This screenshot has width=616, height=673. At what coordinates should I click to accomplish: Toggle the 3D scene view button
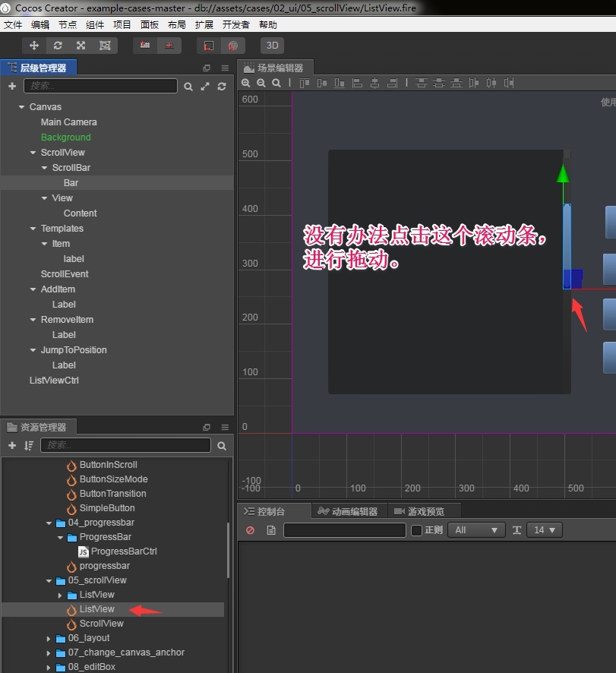pyautogui.click(x=272, y=46)
